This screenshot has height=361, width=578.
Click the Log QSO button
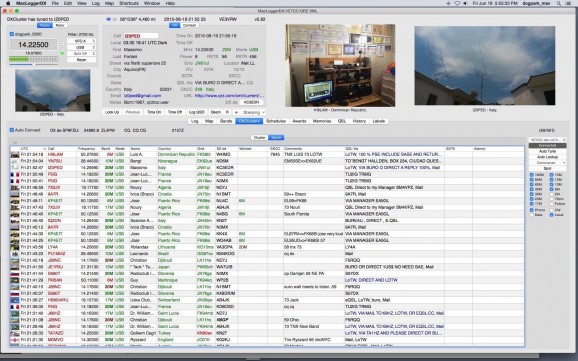(196, 112)
